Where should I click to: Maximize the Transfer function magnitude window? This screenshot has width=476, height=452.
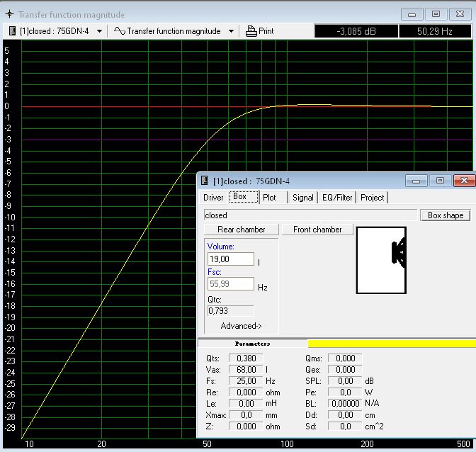[x=436, y=13]
